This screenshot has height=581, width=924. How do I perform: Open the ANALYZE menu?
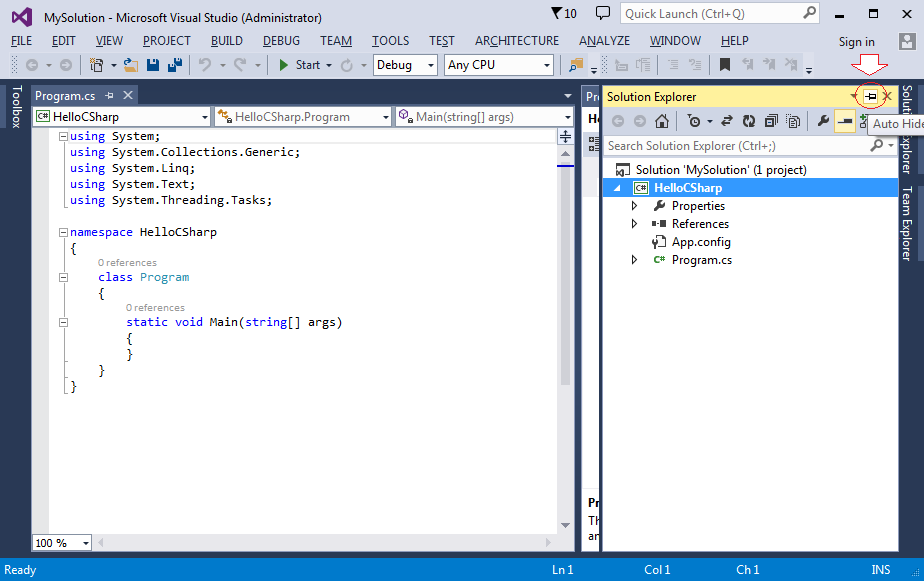click(604, 41)
